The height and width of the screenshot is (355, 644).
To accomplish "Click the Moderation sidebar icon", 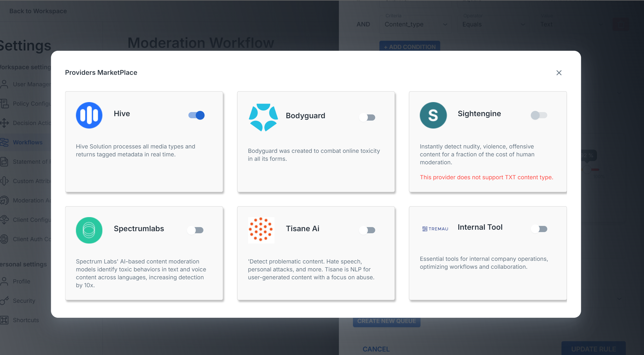I will pyautogui.click(x=4, y=200).
